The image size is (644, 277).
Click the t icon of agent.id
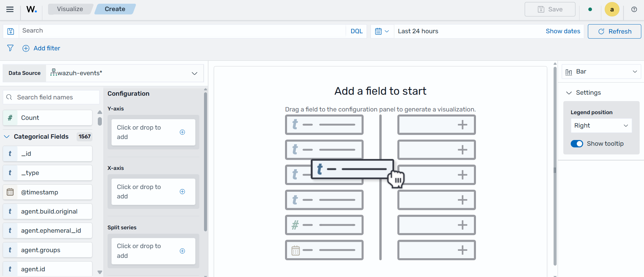pos(10,269)
